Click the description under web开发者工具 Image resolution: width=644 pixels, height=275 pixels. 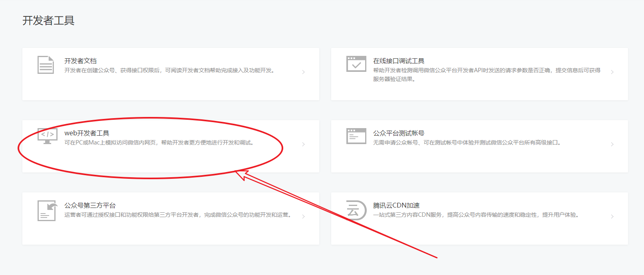click(159, 142)
